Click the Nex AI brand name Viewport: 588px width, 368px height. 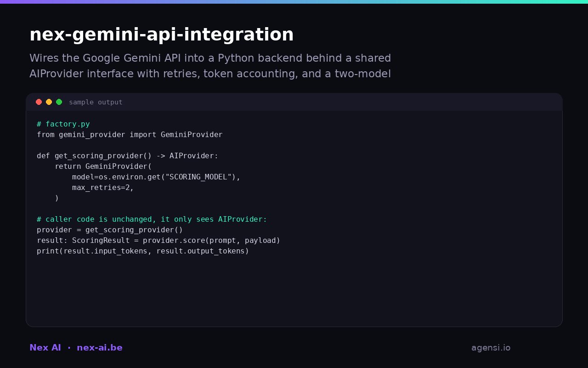(45, 348)
